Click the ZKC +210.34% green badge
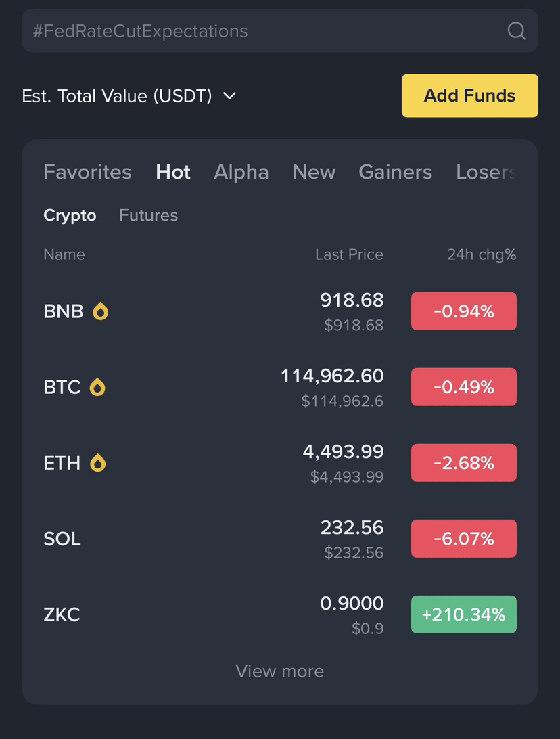This screenshot has height=739, width=560. click(463, 614)
